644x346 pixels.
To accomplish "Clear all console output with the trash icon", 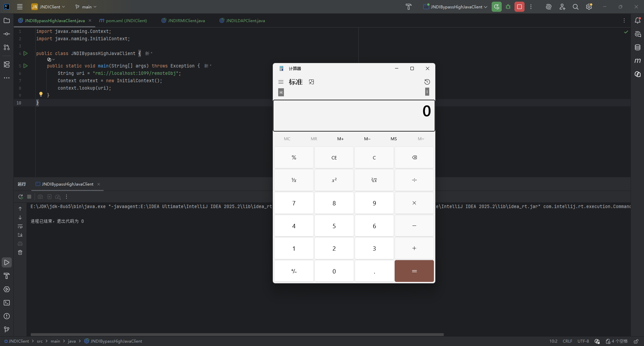I will tap(20, 252).
